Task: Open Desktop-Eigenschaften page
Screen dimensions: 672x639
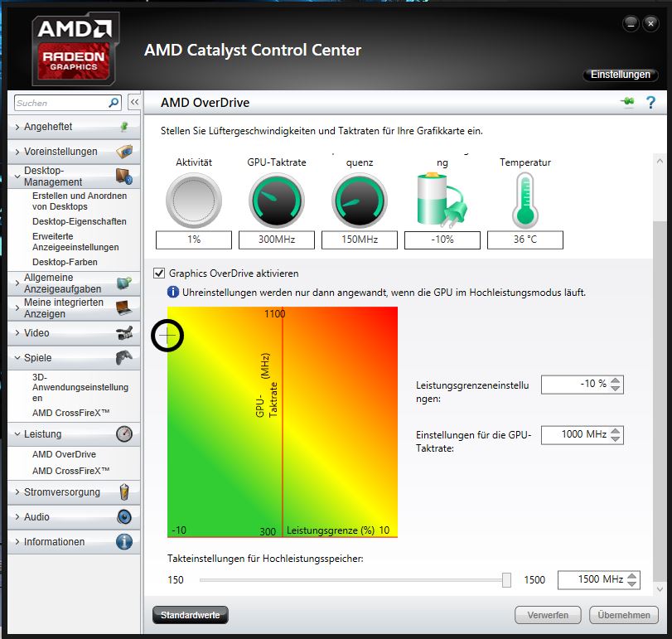Action: (x=80, y=221)
